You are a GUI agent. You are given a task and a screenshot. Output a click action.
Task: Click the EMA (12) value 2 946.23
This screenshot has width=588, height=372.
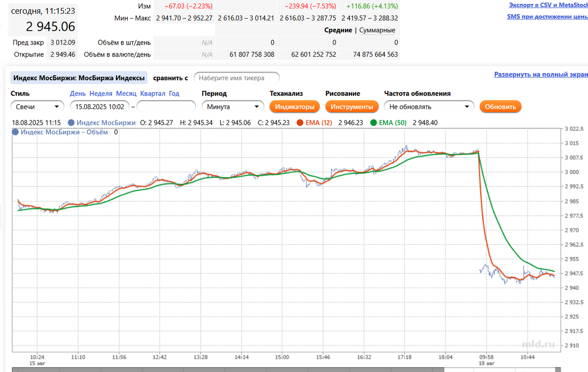click(351, 123)
